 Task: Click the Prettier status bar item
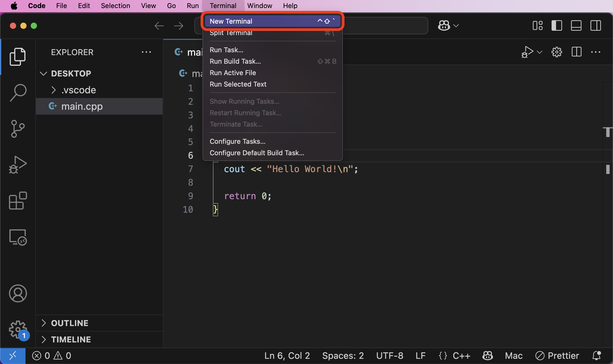(x=557, y=355)
